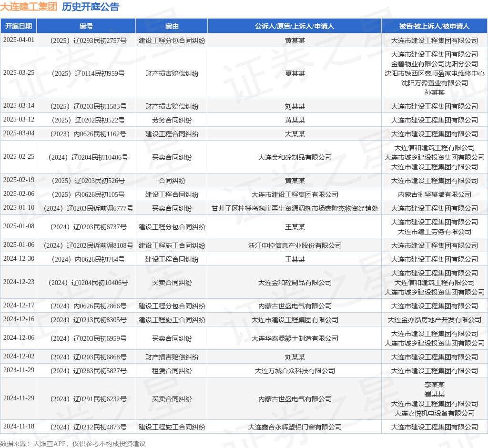Click defendant 李某某

(x=435, y=385)
